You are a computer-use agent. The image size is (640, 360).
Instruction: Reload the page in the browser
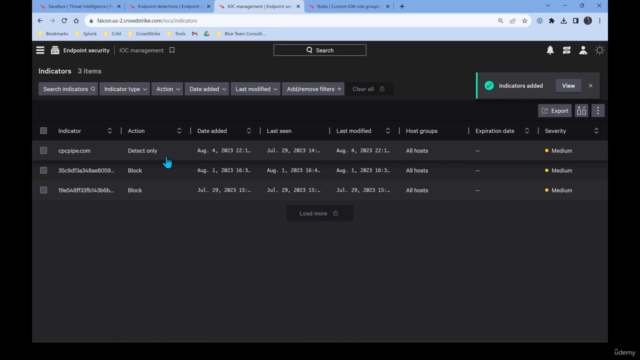pos(64,20)
